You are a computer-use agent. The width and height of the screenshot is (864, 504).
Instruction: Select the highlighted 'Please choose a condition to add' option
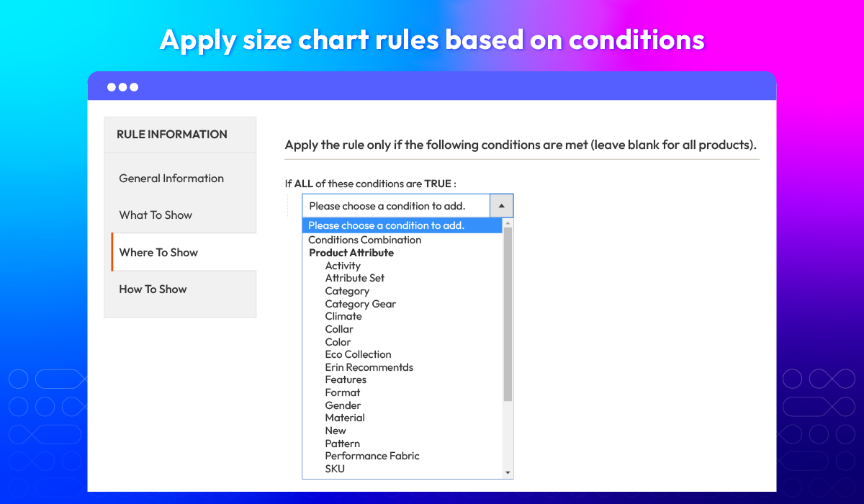pos(387,225)
